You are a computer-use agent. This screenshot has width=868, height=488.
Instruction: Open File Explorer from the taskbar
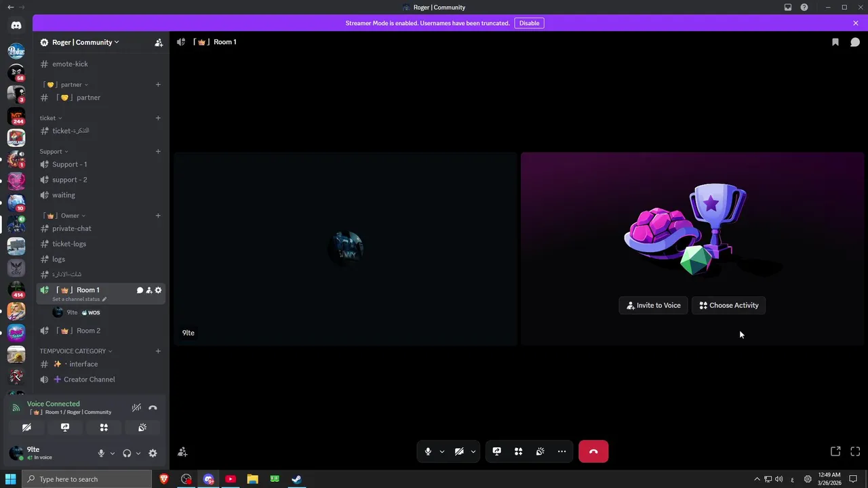coord(252,479)
